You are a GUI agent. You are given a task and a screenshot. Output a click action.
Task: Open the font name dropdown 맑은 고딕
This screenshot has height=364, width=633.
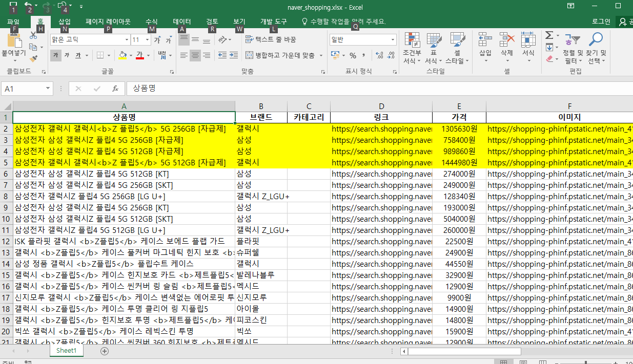tap(127, 40)
